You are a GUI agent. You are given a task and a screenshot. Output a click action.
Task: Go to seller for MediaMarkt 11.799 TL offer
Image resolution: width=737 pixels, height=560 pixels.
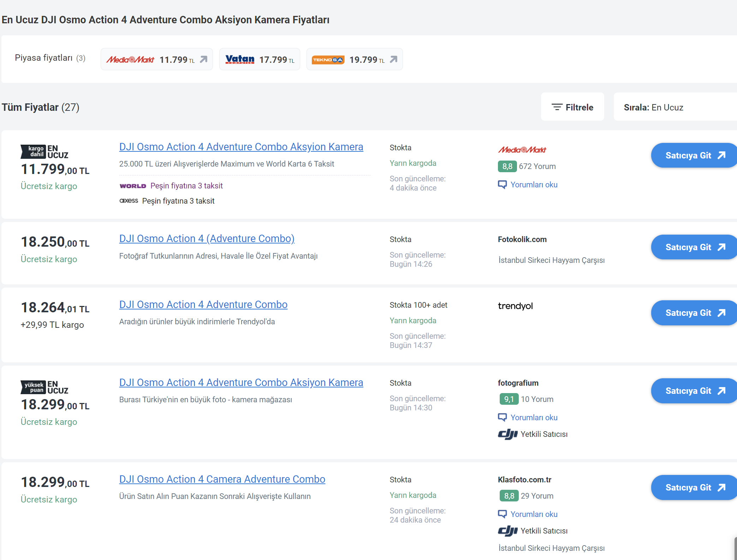[694, 155]
